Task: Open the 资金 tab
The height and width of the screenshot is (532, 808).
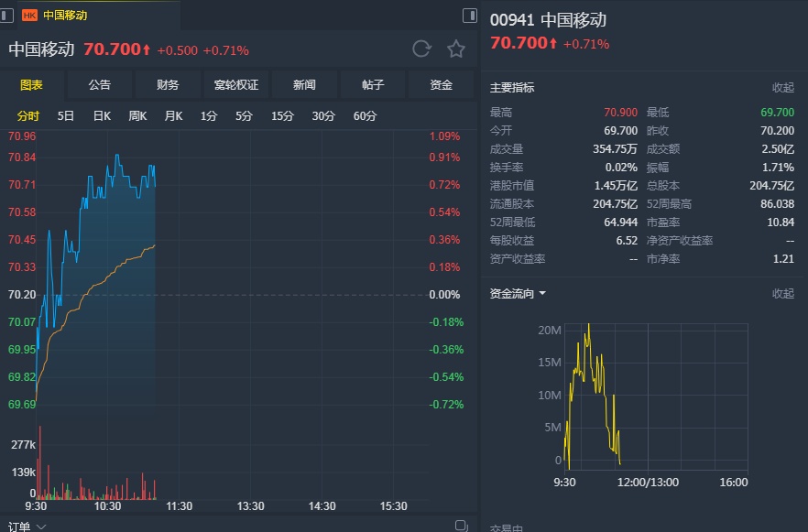Action: (x=442, y=85)
